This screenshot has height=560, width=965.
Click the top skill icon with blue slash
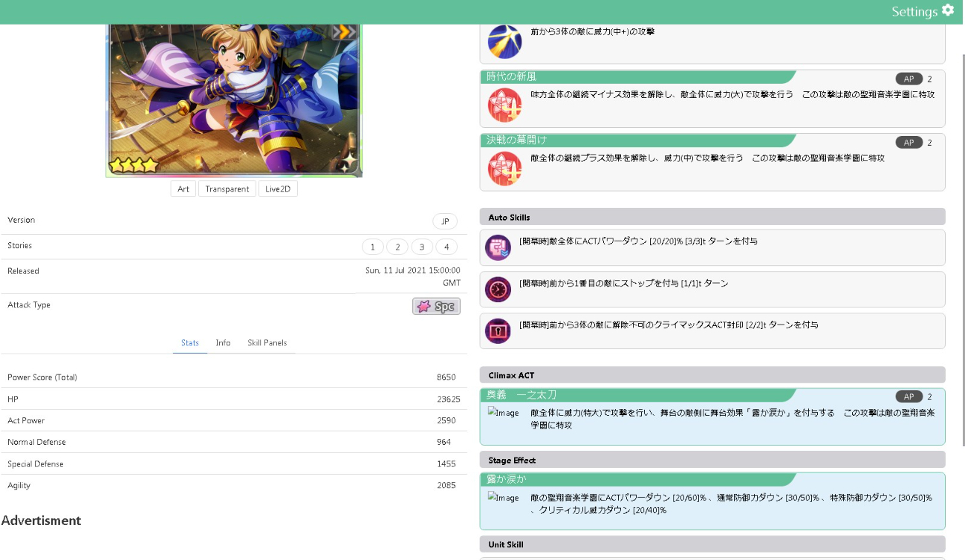(504, 42)
